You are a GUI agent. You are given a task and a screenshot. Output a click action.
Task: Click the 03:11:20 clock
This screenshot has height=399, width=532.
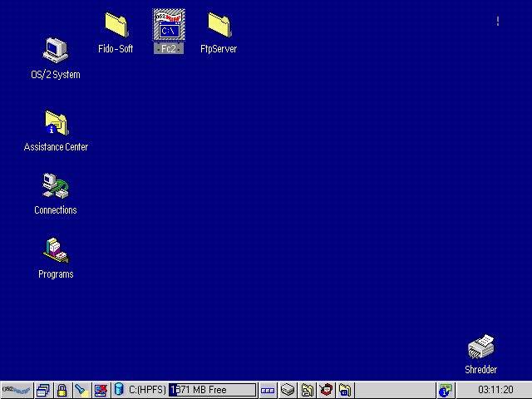(x=495, y=390)
